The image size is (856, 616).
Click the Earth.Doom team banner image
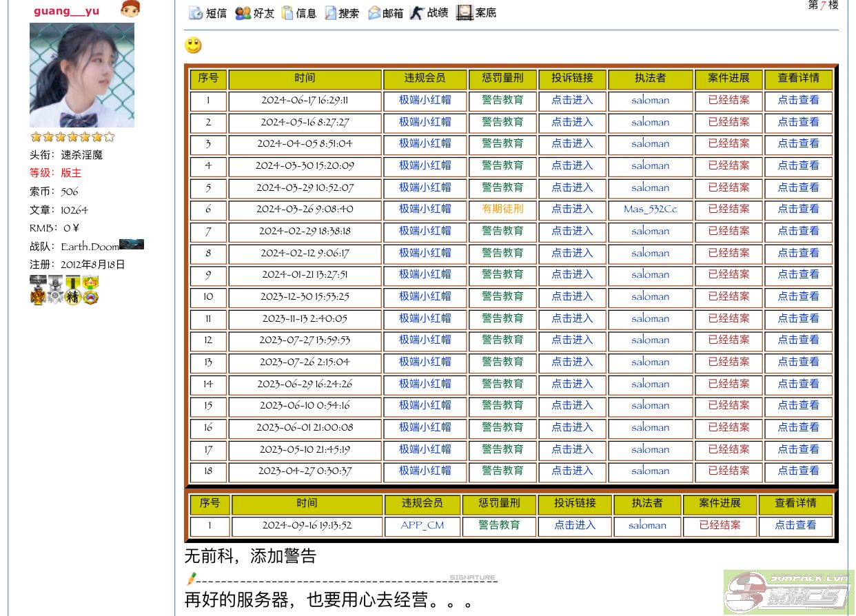tap(132, 245)
